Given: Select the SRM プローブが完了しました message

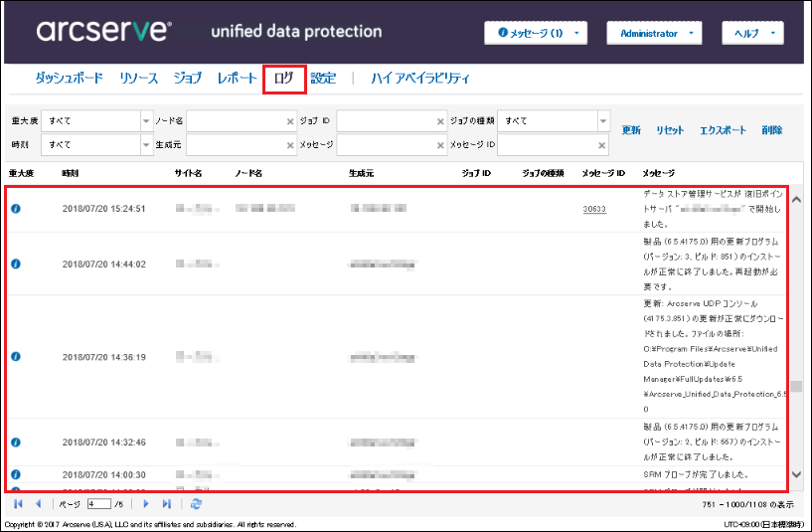Looking at the screenshot, I should pos(696,474).
